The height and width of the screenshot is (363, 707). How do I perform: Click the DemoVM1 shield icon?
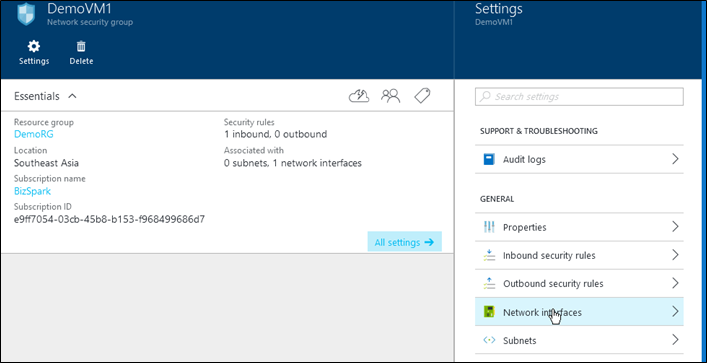26,14
